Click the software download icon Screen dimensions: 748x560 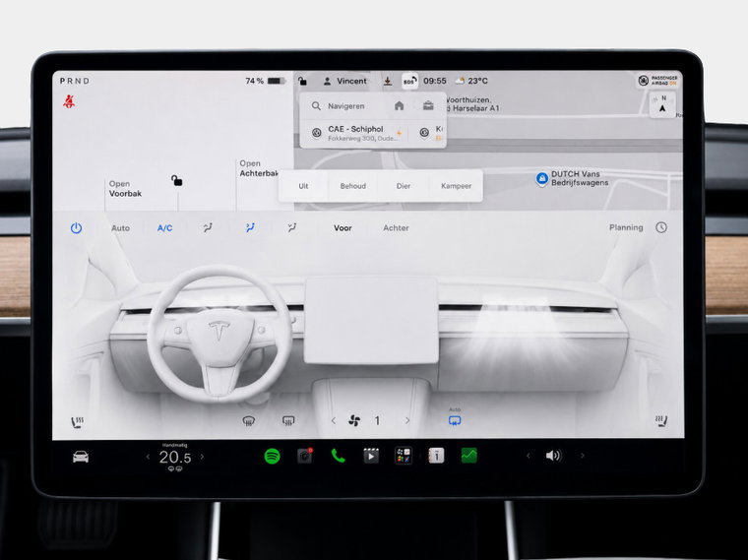point(388,81)
